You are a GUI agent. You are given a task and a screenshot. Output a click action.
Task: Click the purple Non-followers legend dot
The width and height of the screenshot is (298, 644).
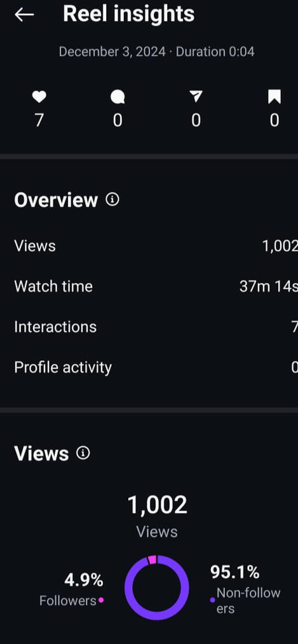click(x=212, y=600)
